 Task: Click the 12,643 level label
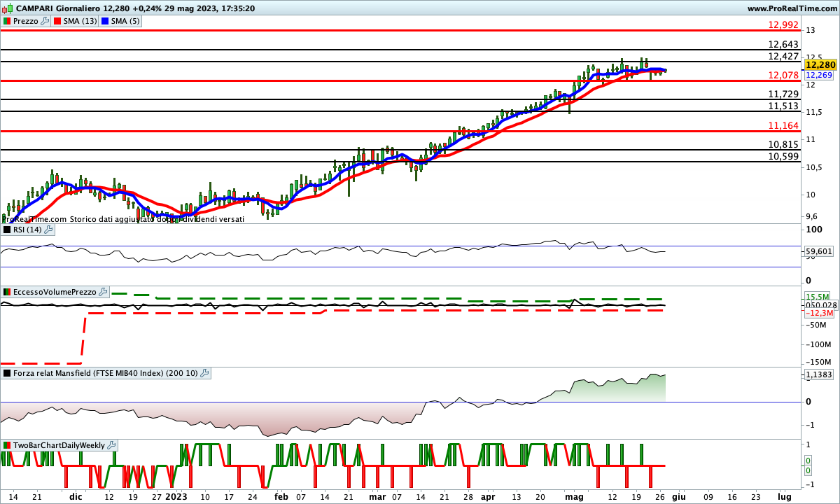click(x=783, y=44)
